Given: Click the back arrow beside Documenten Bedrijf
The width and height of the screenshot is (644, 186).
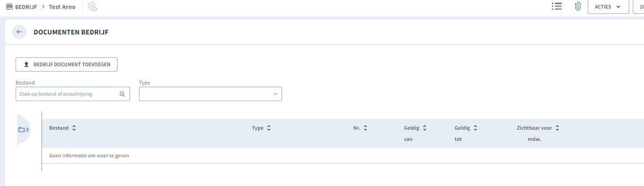Looking at the screenshot, I should click(x=19, y=32).
